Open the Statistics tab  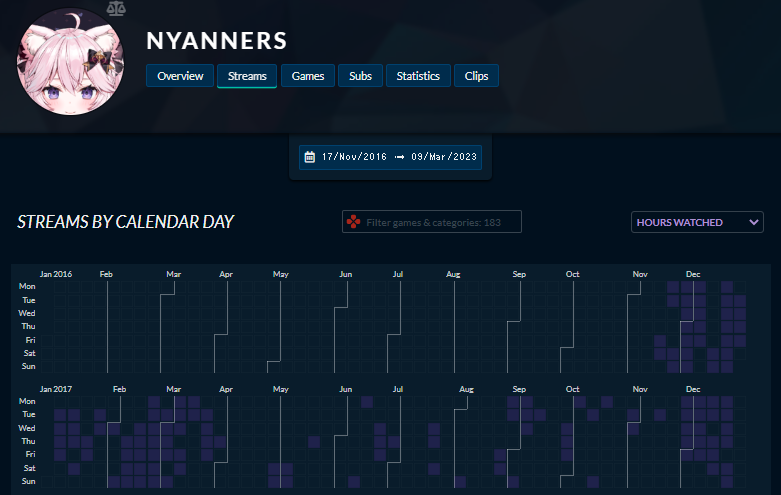click(418, 76)
